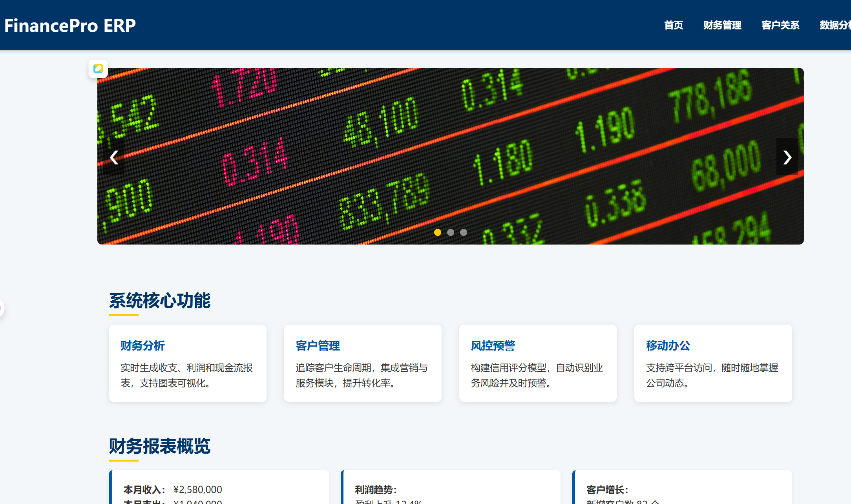The image size is (851, 504).
Task: Click the FinancePro ERP logo
Action: click(70, 26)
